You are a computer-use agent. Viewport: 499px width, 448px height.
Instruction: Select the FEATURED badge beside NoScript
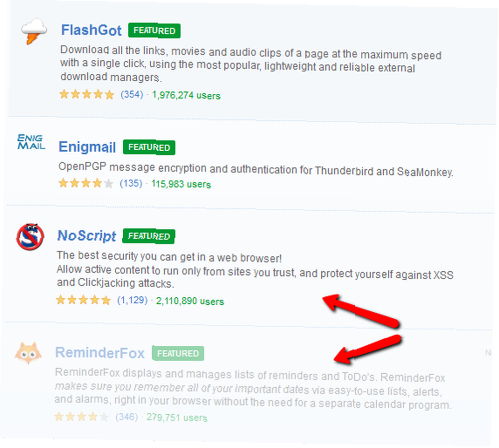(149, 236)
